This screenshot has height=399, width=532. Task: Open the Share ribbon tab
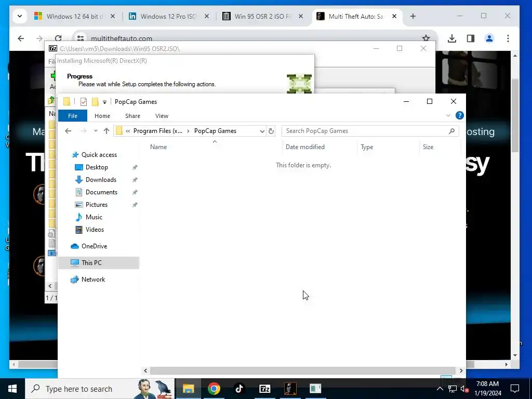coord(132,116)
